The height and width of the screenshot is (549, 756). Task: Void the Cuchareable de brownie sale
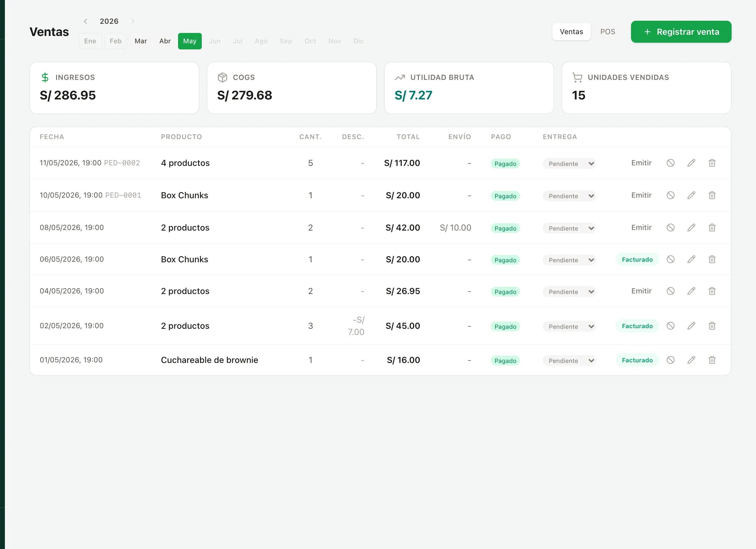coord(670,360)
